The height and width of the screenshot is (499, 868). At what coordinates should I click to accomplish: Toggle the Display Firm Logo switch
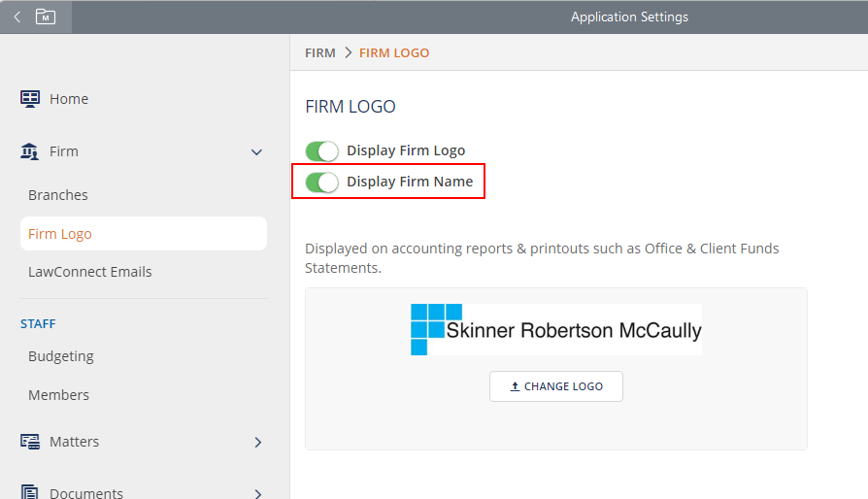(321, 150)
